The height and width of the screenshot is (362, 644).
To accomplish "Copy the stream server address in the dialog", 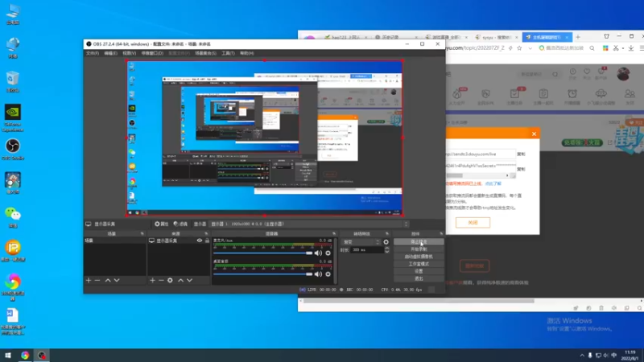I will [x=521, y=154].
